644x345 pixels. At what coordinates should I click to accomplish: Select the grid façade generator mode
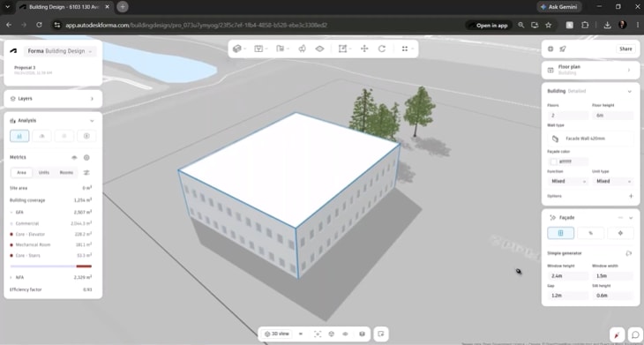pos(560,233)
